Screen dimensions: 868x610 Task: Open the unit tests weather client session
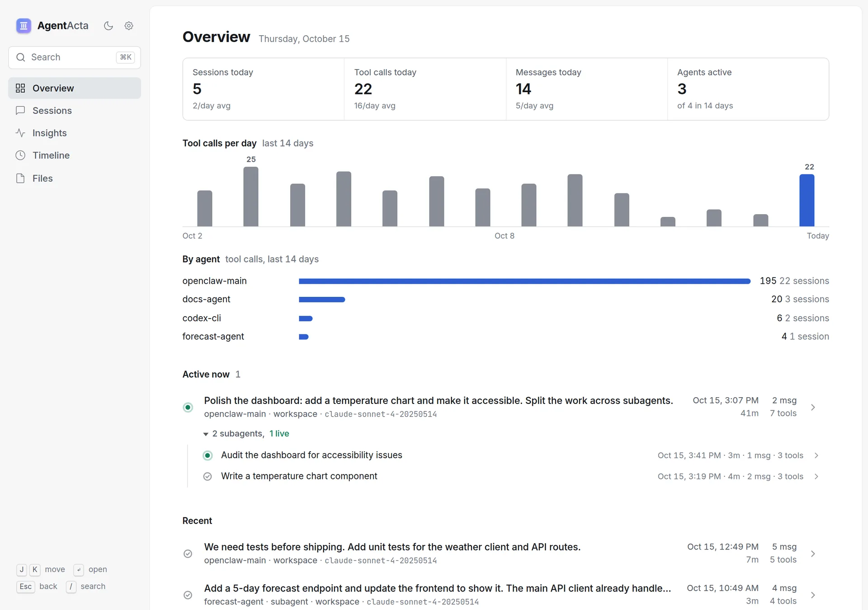coord(506,554)
